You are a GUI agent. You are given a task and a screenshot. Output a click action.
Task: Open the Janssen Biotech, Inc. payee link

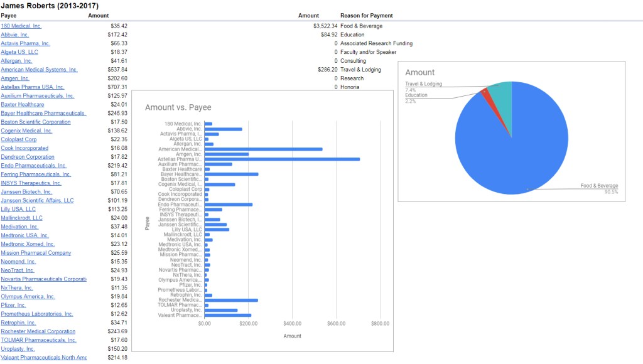tap(26, 192)
